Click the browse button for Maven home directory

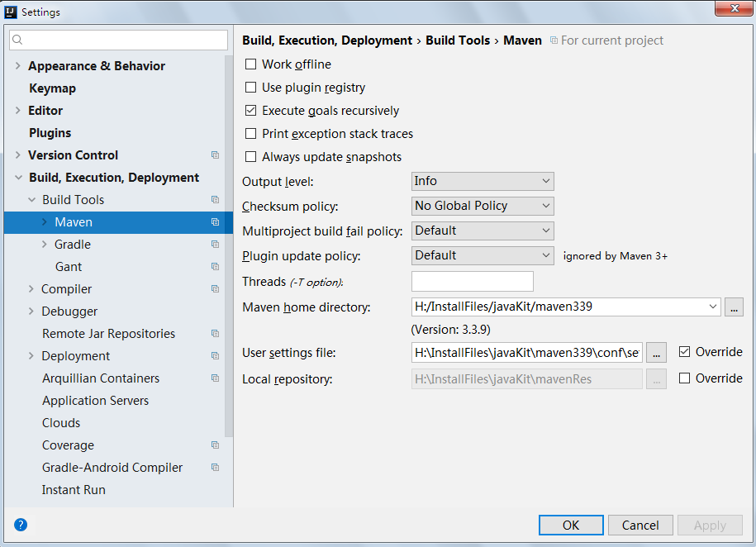coord(734,307)
